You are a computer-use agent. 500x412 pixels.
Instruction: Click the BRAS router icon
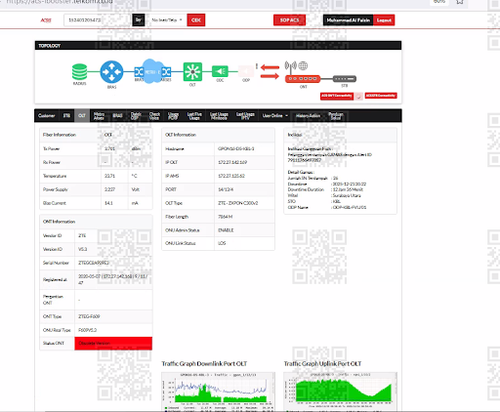pos(112,72)
